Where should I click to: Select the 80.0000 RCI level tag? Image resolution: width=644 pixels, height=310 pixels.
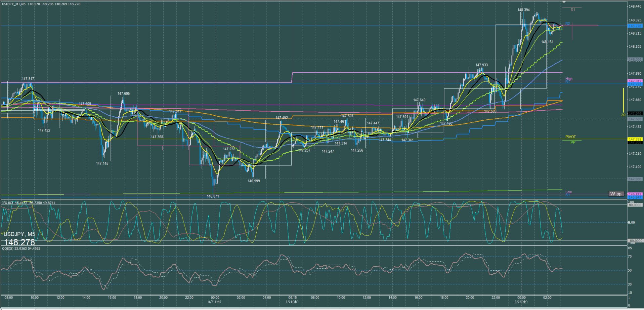[x=635, y=205]
